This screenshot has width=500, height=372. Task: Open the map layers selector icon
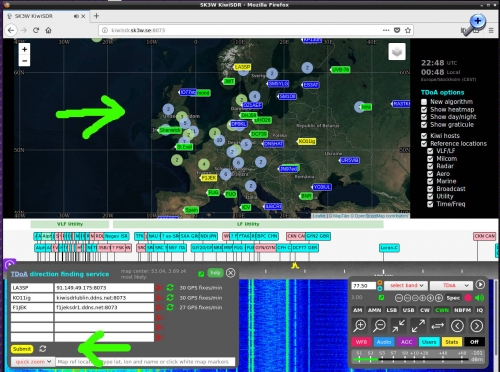pyautogui.click(x=397, y=52)
